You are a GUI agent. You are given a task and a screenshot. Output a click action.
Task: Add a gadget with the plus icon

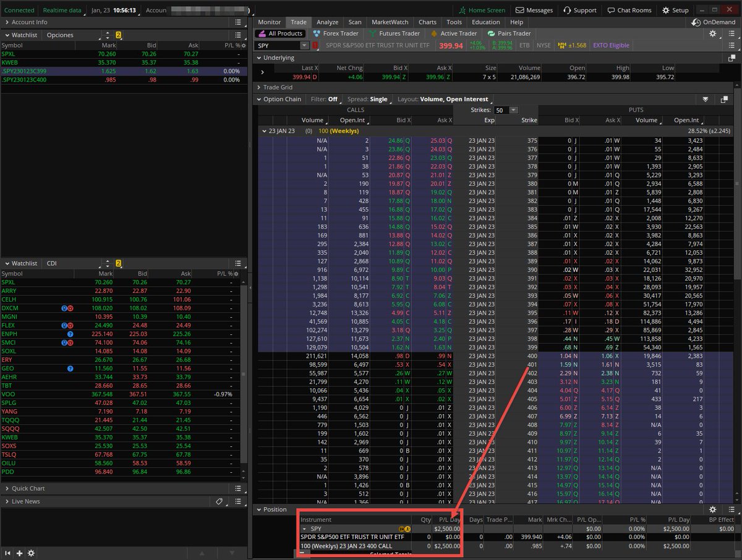[x=20, y=553]
